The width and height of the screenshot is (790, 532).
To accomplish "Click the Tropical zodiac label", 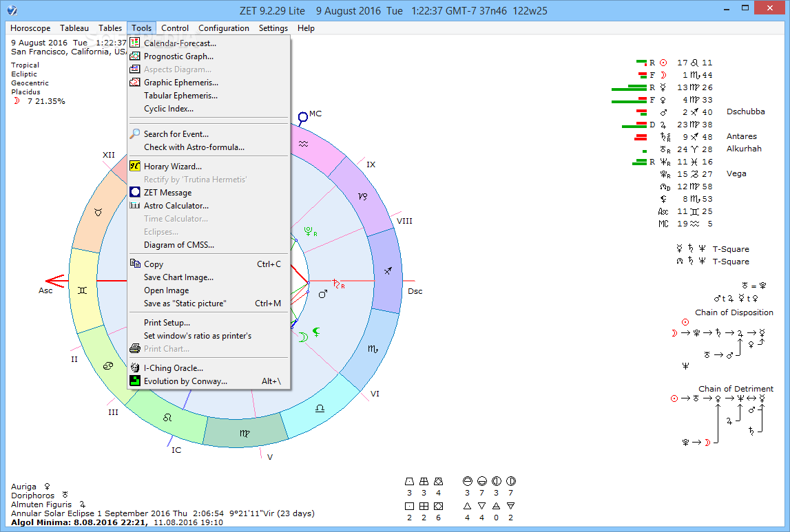I will pyautogui.click(x=25, y=65).
